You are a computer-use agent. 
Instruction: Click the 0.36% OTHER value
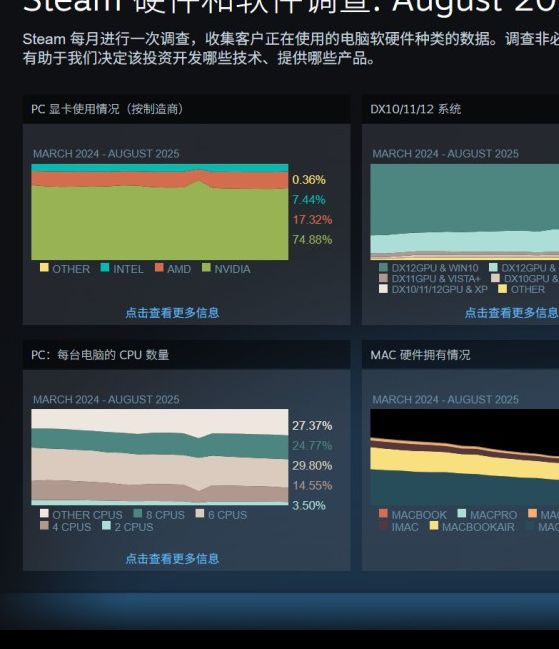click(x=309, y=180)
